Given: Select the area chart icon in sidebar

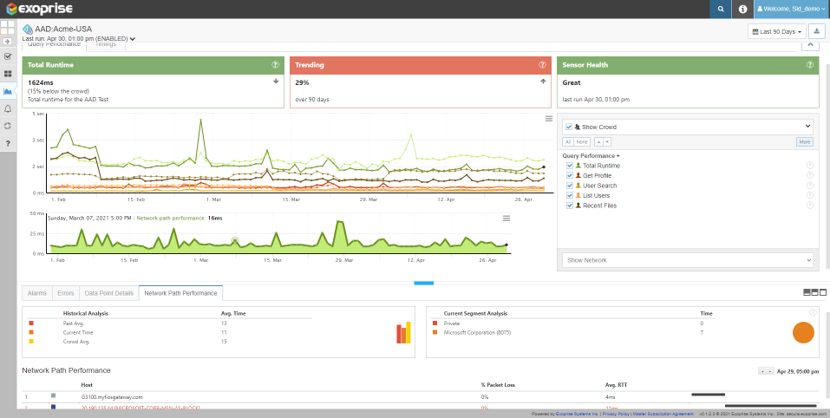Looking at the screenshot, I should tap(7, 91).
